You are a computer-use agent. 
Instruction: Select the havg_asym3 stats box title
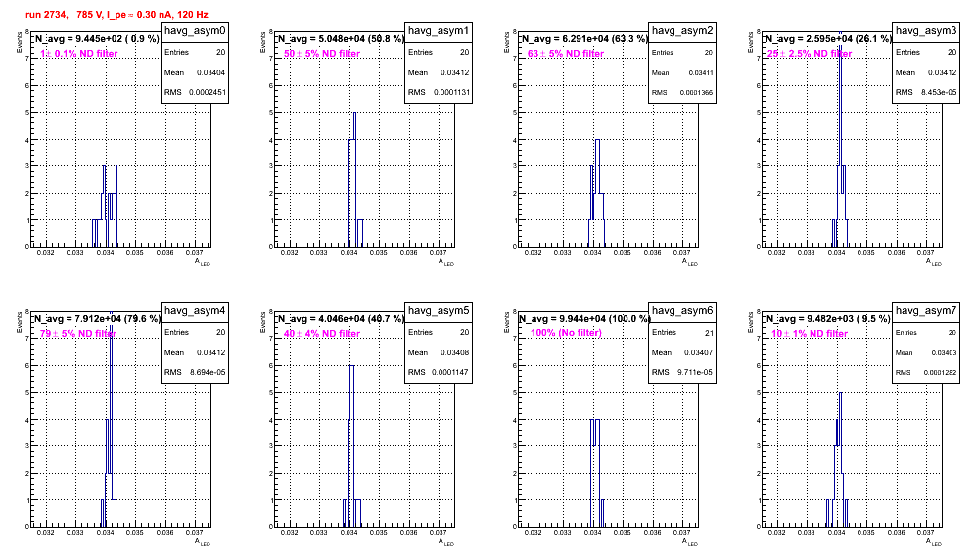[926, 31]
